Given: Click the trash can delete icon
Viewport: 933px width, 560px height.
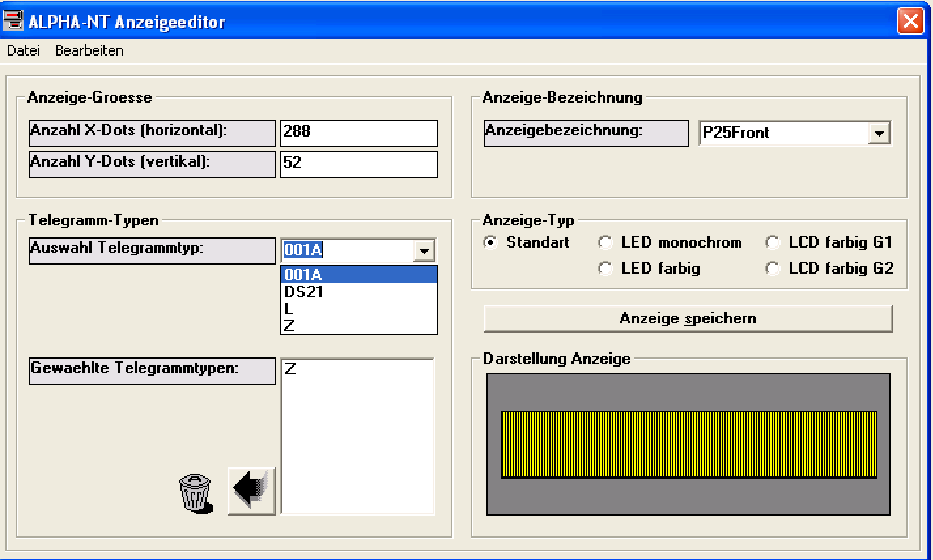Looking at the screenshot, I should [195, 493].
